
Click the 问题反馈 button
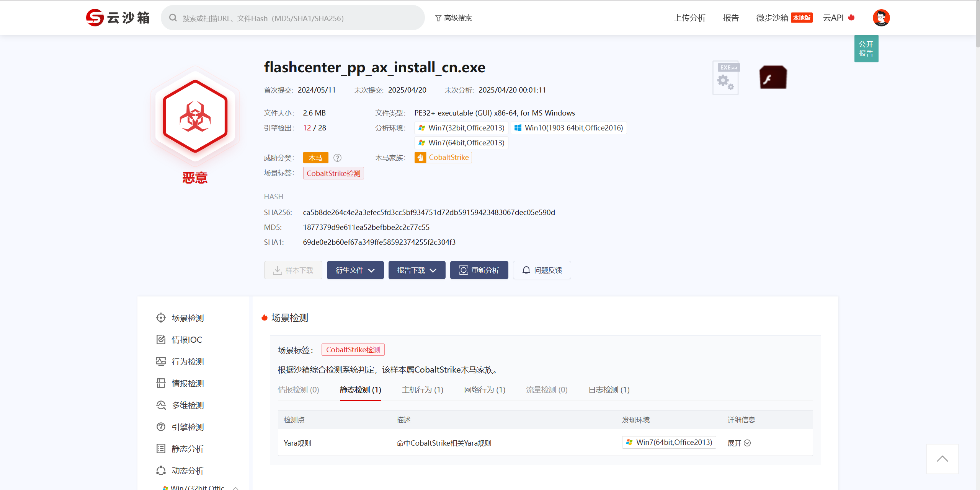point(542,270)
